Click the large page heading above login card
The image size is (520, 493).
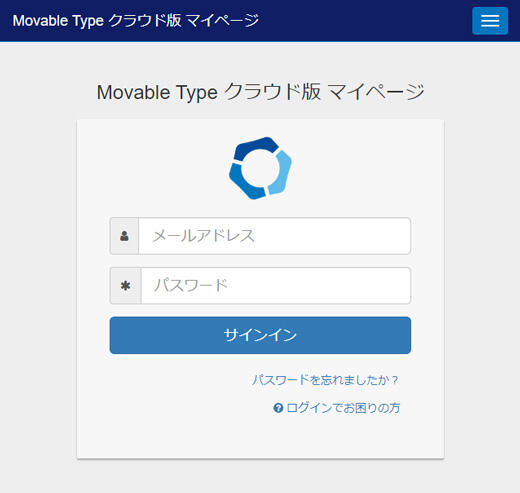tap(260, 92)
